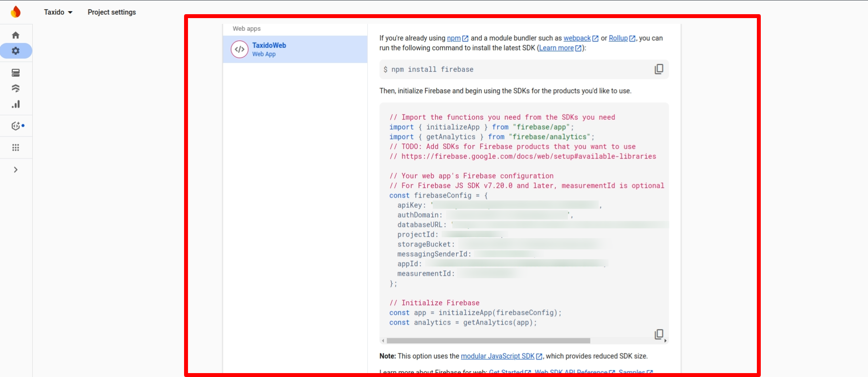Follow the npm link
The image size is (868, 377).
[454, 38]
